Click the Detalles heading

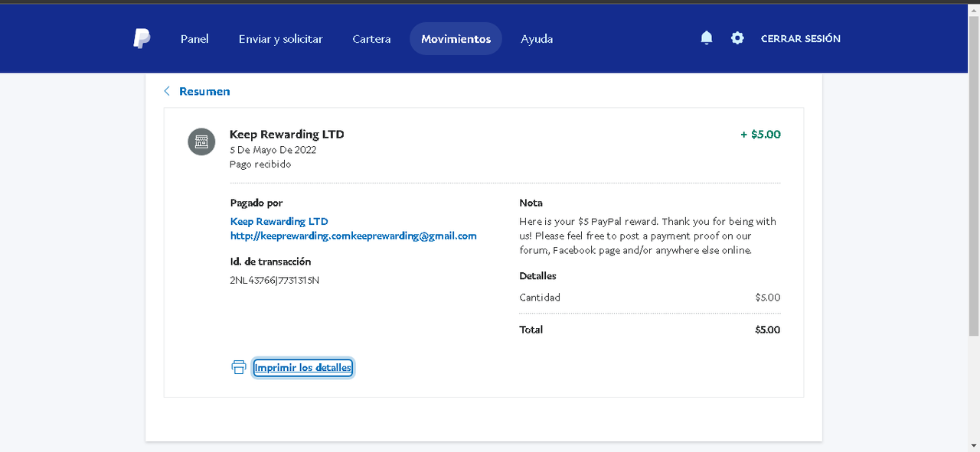point(538,275)
